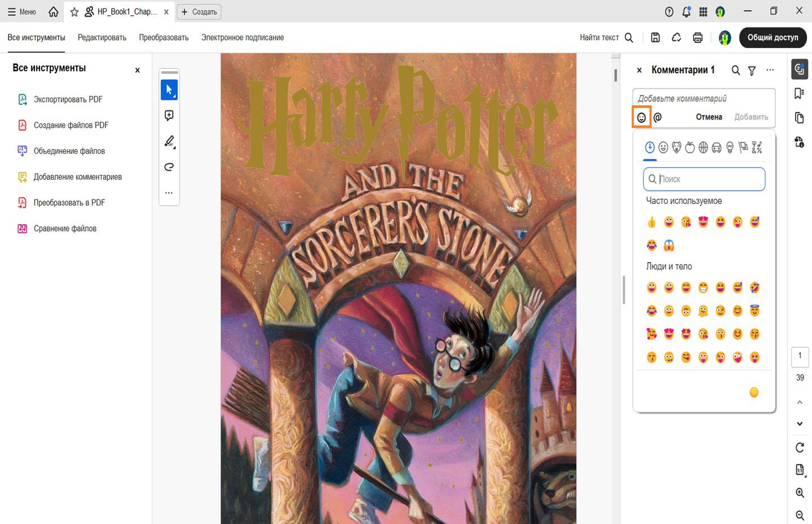The image size is (812, 524).
Task: Switch to the smiley face emoji category
Action: (663, 148)
